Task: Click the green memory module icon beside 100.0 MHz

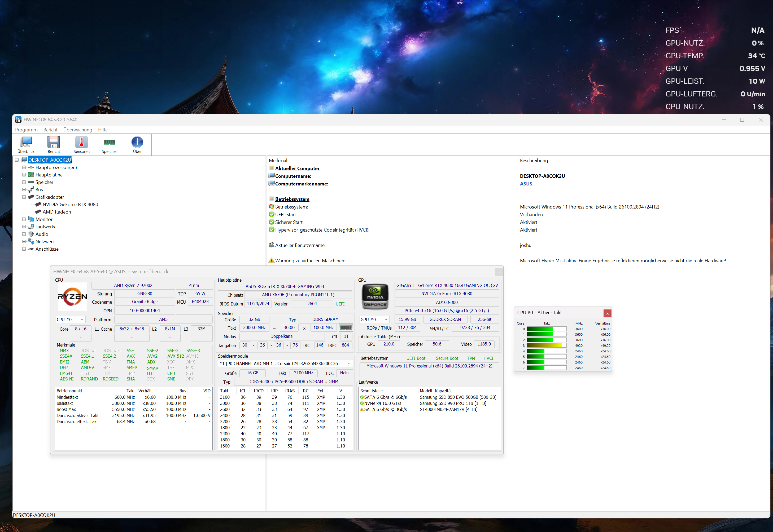Action: (346, 328)
